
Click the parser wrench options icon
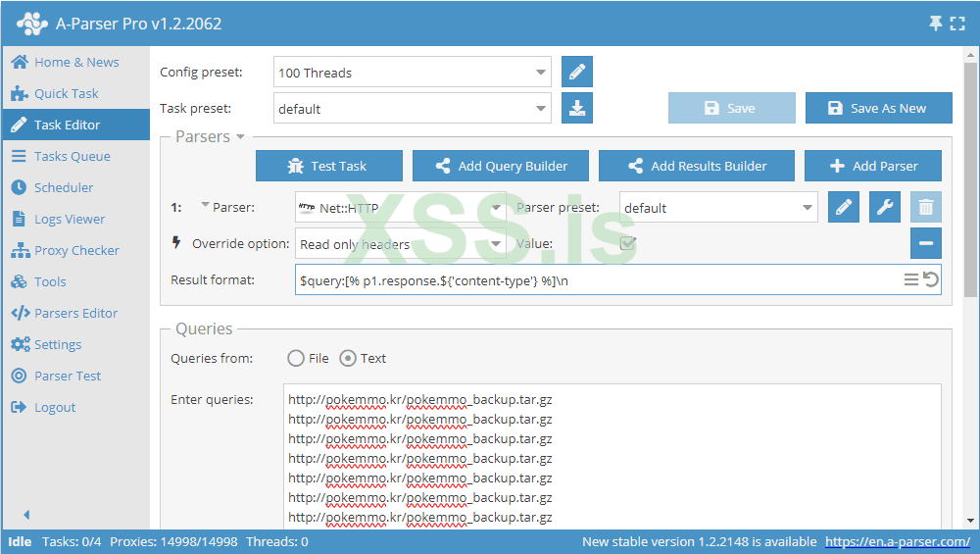(885, 207)
